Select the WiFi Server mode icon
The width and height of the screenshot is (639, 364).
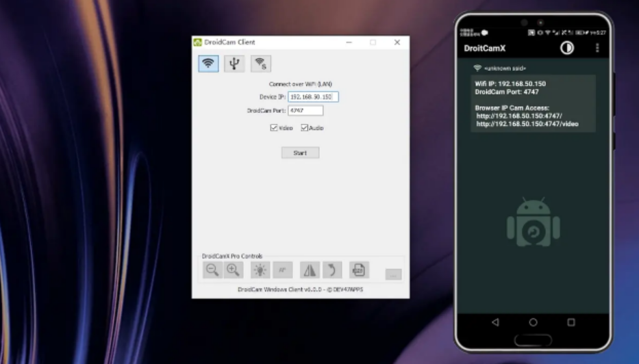pos(260,64)
